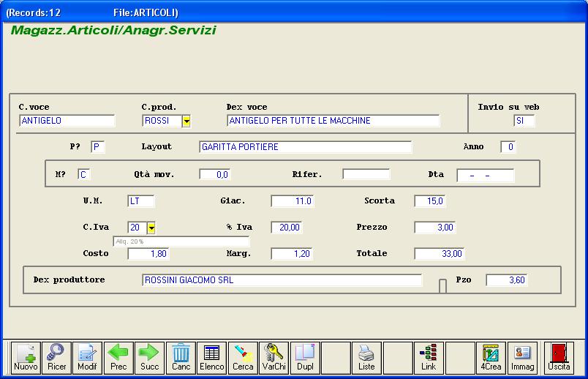This screenshot has height=379, width=588.
Task: Click the small checkbox beside Pzo
Action: 442,285
